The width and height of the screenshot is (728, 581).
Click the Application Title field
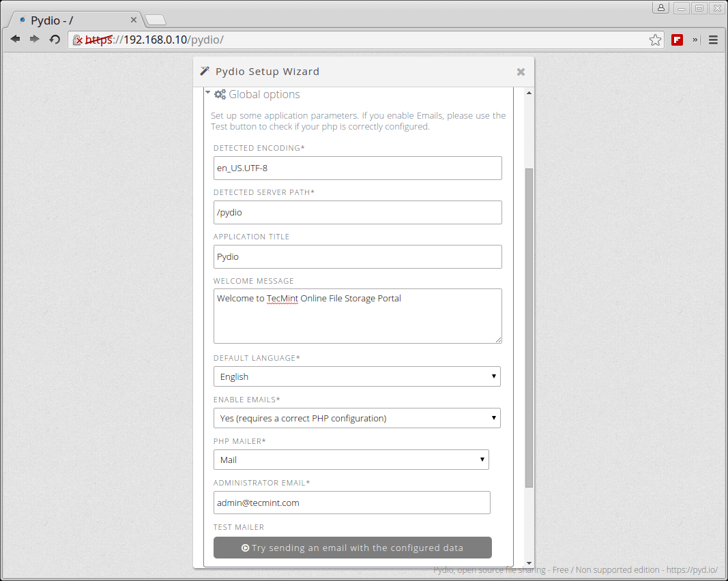(x=357, y=257)
